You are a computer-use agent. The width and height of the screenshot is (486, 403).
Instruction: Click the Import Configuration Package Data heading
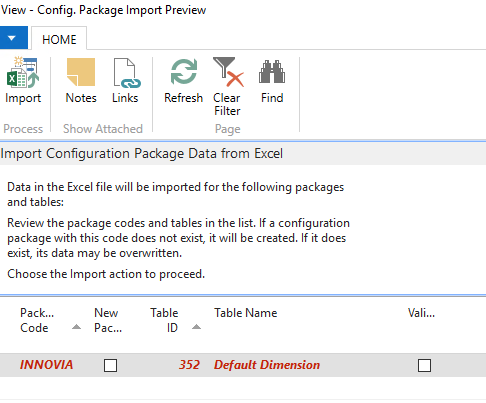pos(142,154)
